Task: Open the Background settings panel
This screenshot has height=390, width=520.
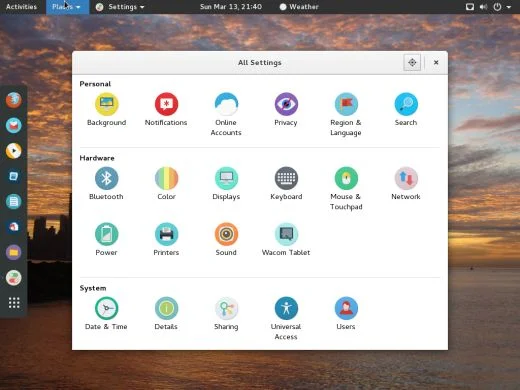Action: coord(106,110)
